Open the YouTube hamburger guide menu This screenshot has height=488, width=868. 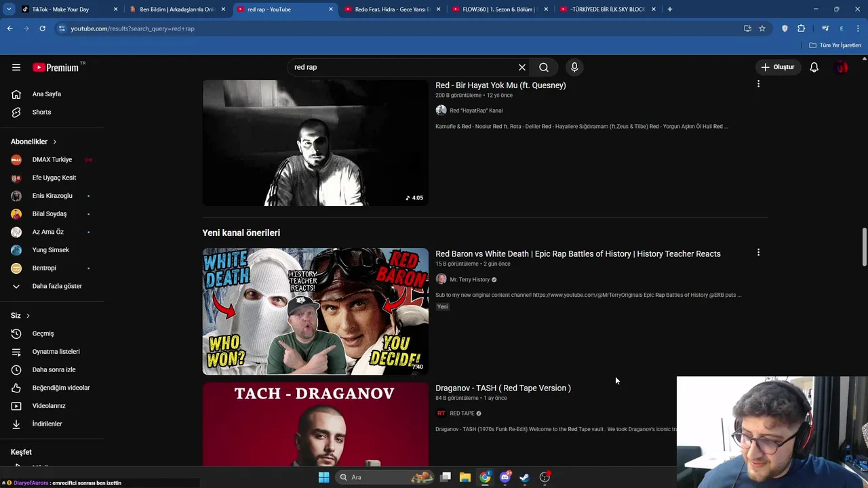pos(16,67)
